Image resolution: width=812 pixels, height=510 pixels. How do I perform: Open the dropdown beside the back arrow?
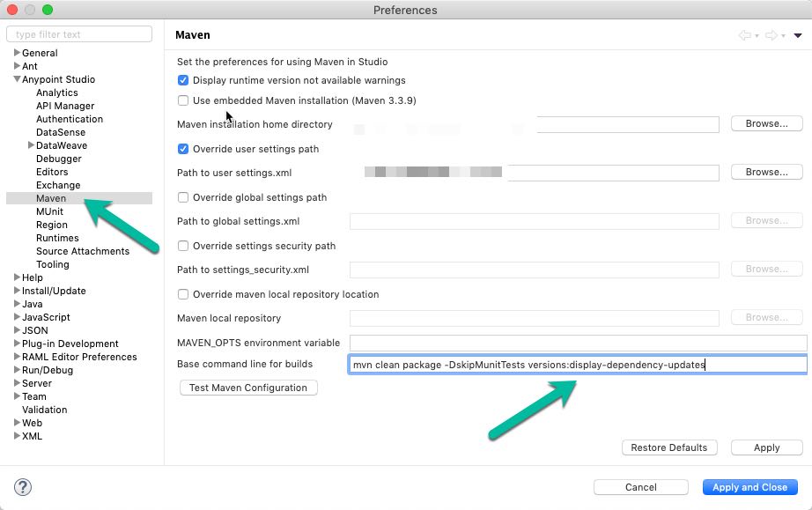757,36
